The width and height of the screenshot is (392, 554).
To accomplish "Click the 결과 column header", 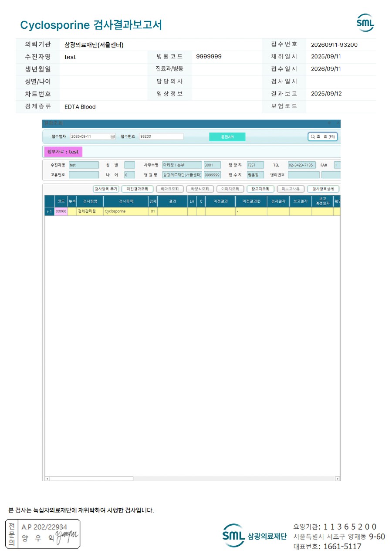I will [x=172, y=201].
